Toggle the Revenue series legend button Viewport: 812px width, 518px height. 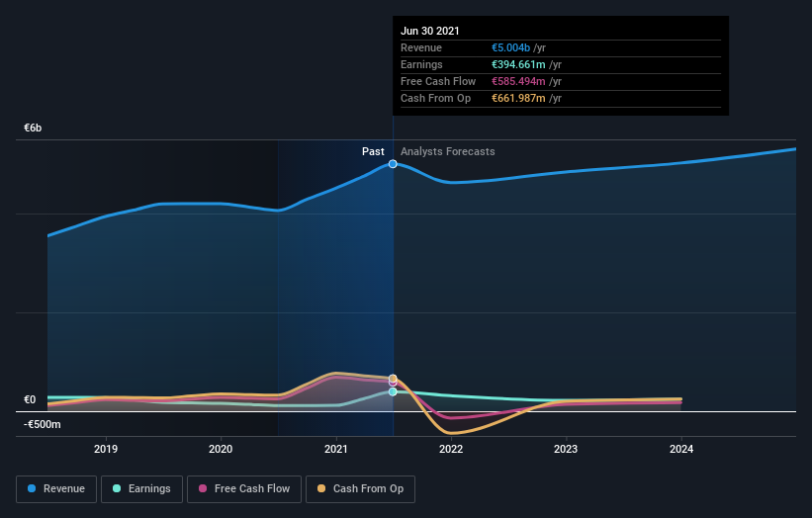pos(56,489)
